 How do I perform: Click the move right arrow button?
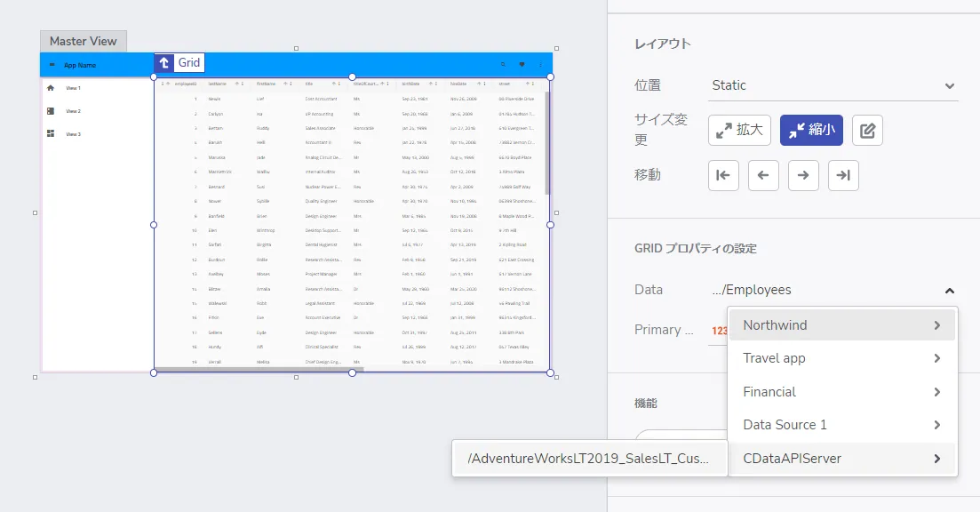coord(803,176)
